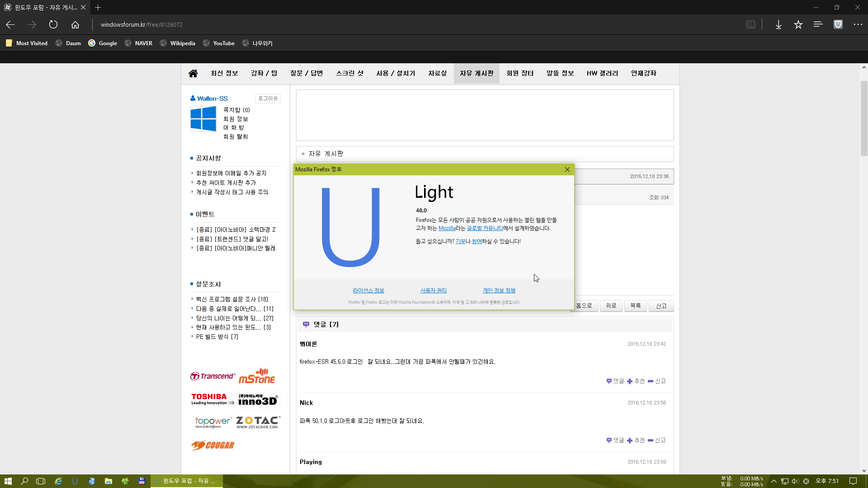Open the downloads panel icon
Image resolution: width=868 pixels, height=488 pixels.
point(778,24)
